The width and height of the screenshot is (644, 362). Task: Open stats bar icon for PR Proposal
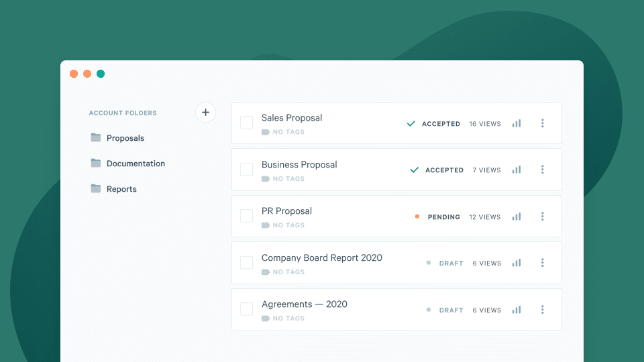coord(516,217)
